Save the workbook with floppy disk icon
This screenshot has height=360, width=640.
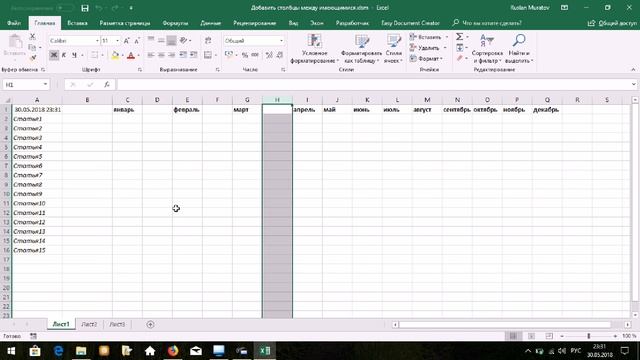coord(85,8)
